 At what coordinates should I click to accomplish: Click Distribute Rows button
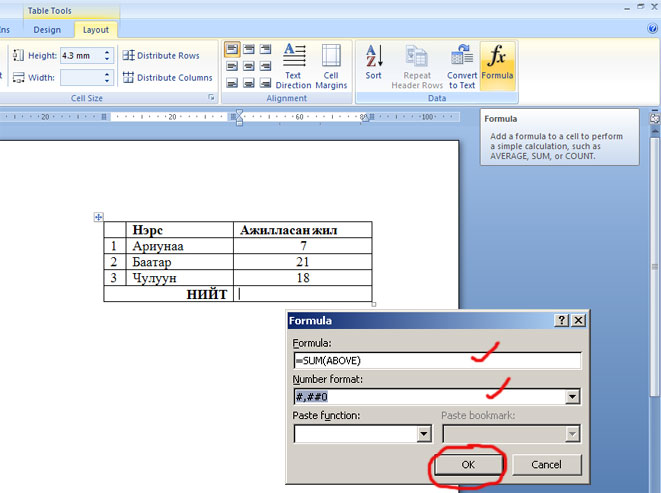click(161, 55)
